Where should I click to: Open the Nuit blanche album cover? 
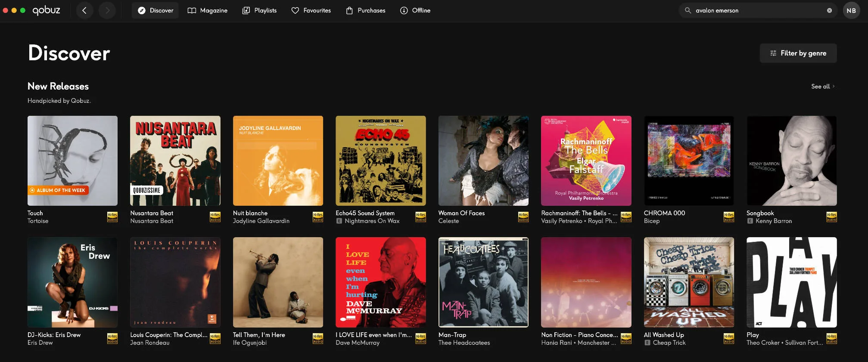coord(278,161)
